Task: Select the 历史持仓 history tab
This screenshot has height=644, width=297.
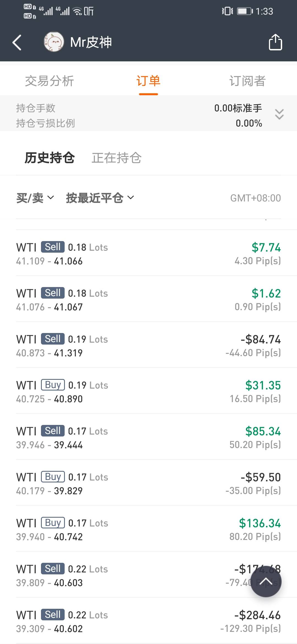Action: click(x=50, y=158)
